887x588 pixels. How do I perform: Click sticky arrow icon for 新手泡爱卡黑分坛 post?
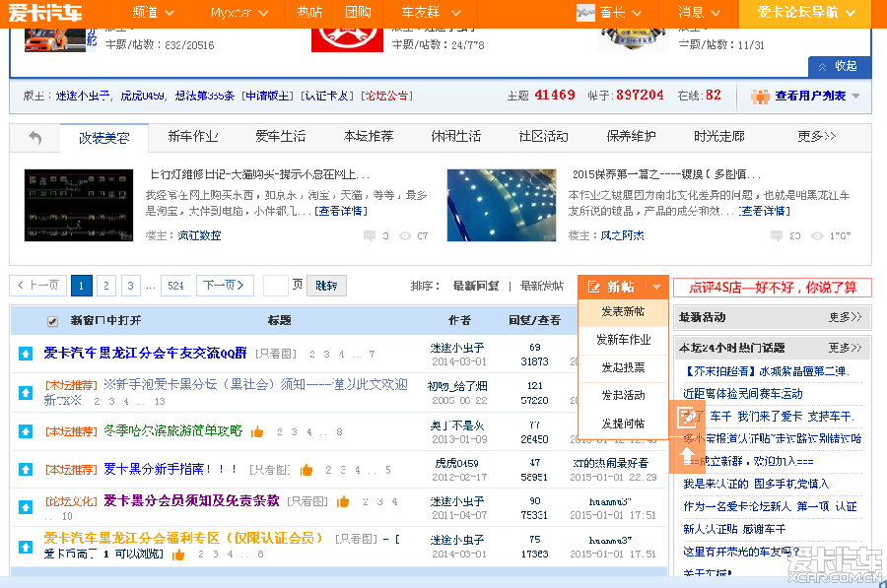click(x=26, y=392)
